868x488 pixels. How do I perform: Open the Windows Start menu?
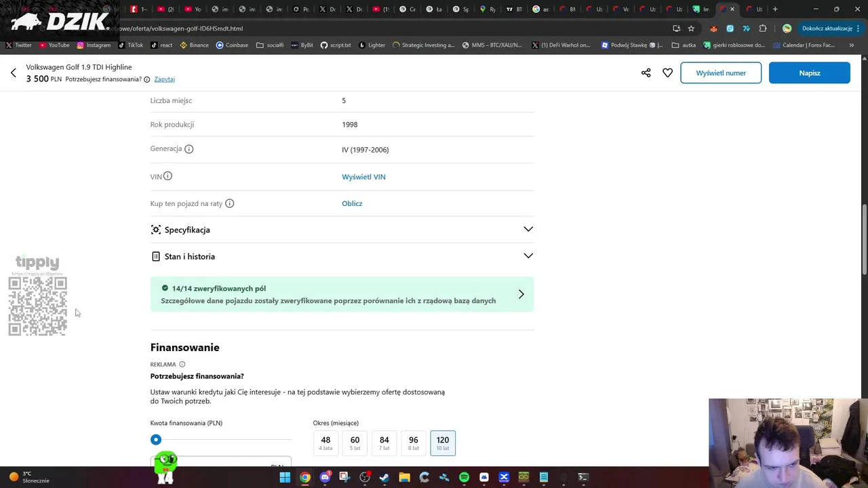tap(285, 477)
